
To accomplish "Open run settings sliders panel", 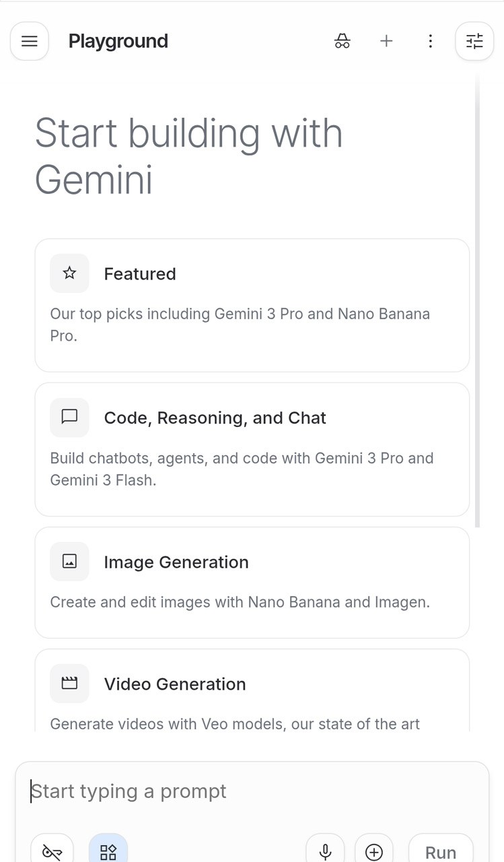I will coord(474,41).
